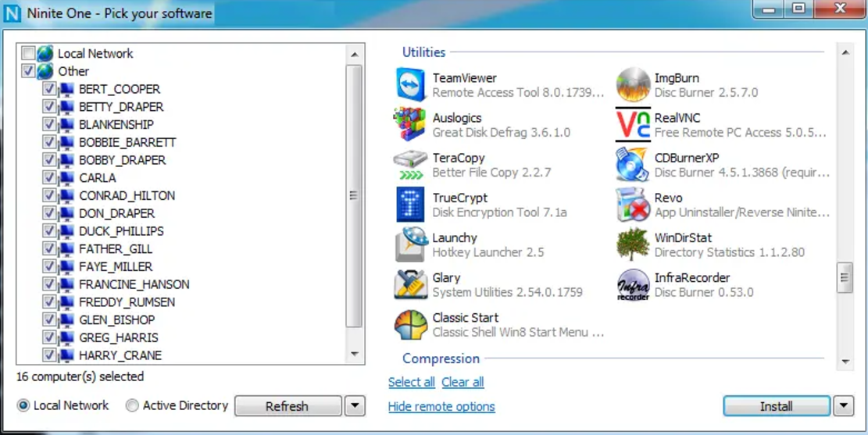Viewport: 868px width, 435px height.
Task: Click GLEN_BISHOP computer icon
Action: coord(66,319)
